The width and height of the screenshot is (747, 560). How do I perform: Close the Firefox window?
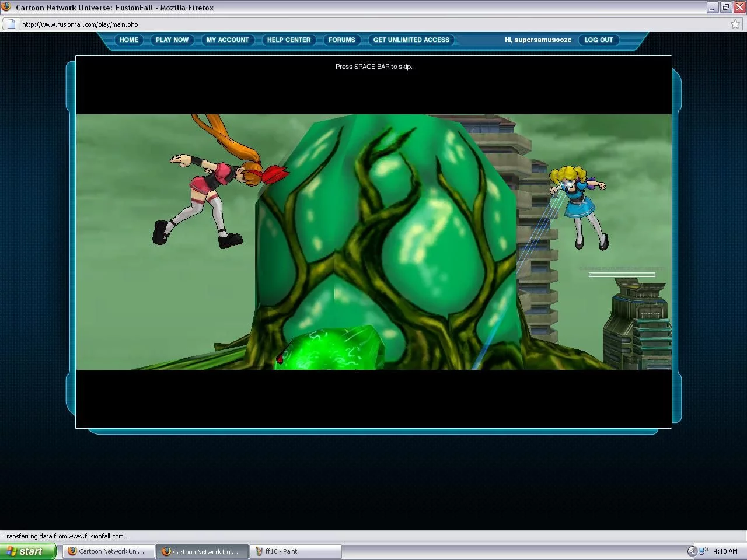(739, 7)
